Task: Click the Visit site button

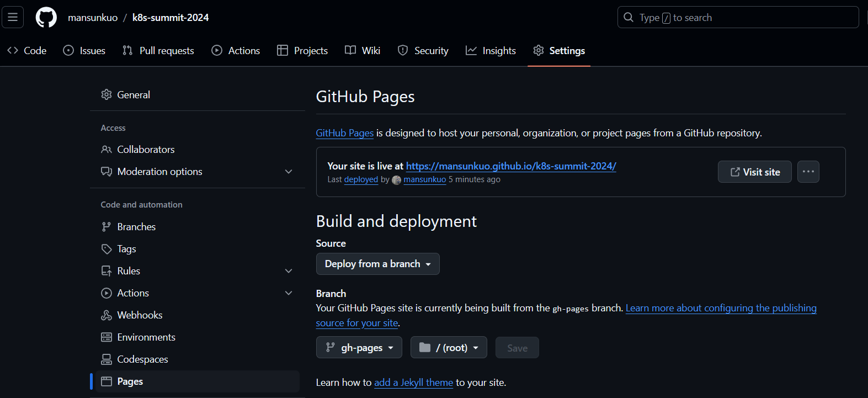Action: pos(755,172)
